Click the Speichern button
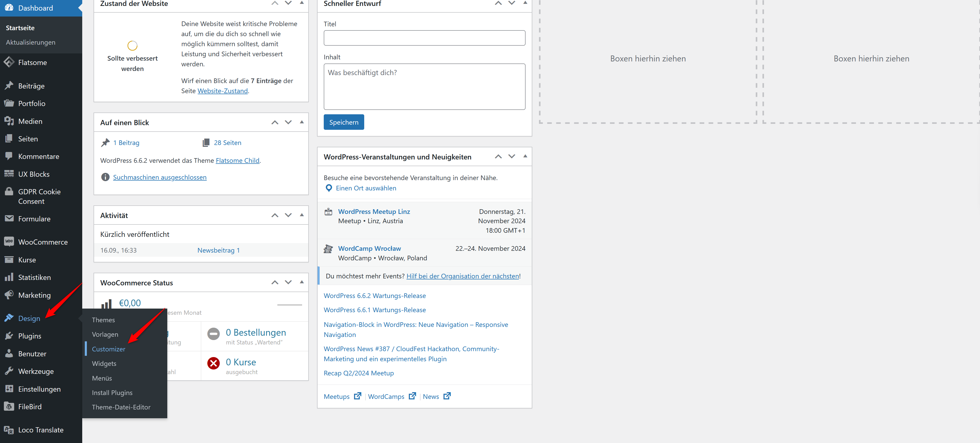The image size is (980, 443). (x=344, y=122)
